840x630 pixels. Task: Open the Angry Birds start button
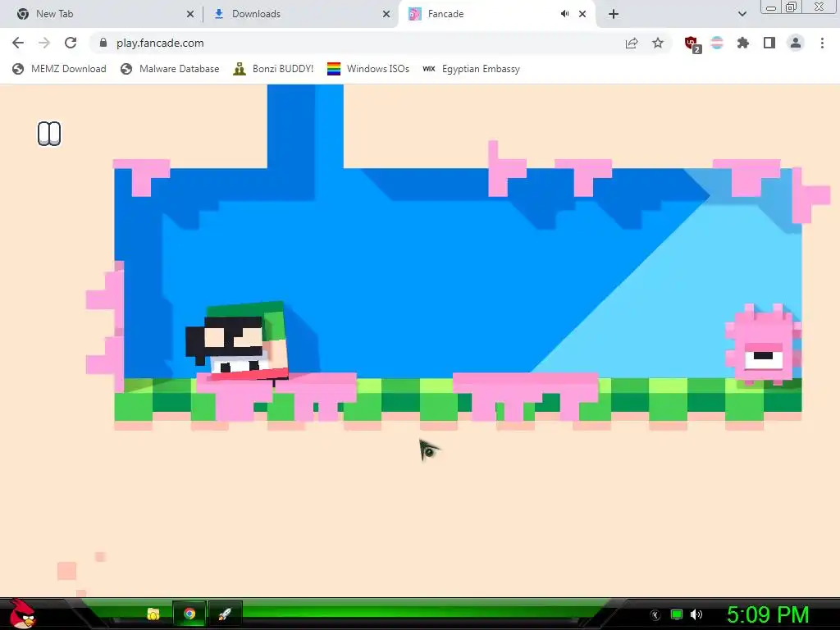pyautogui.click(x=22, y=614)
